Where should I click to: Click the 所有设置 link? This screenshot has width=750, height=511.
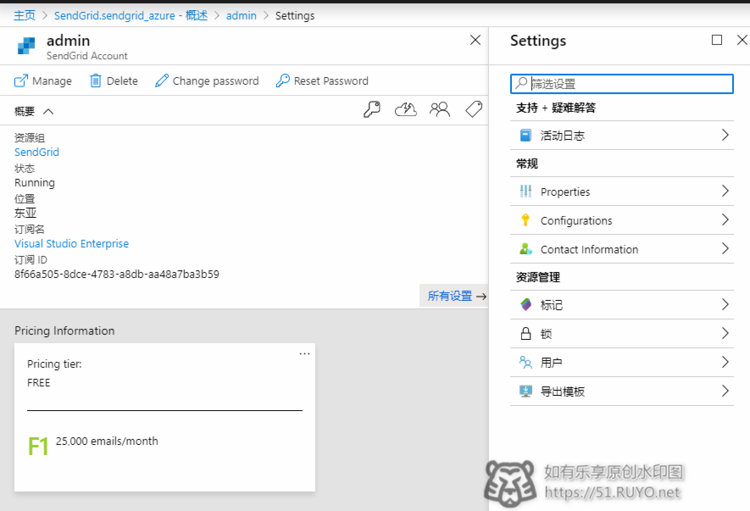456,296
